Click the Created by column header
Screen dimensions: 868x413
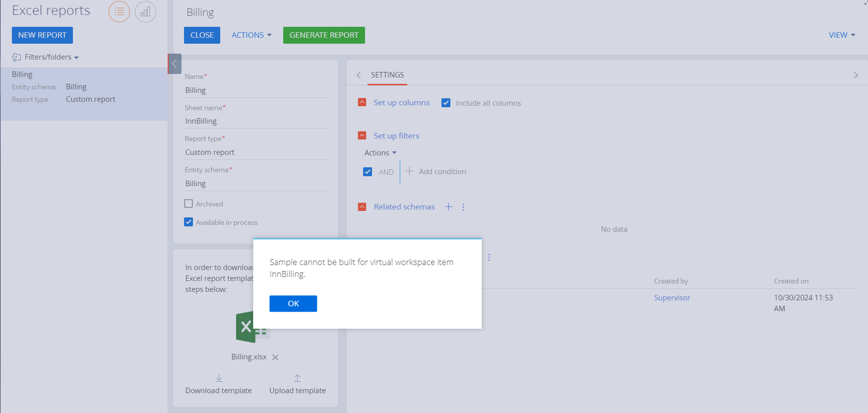[671, 281]
